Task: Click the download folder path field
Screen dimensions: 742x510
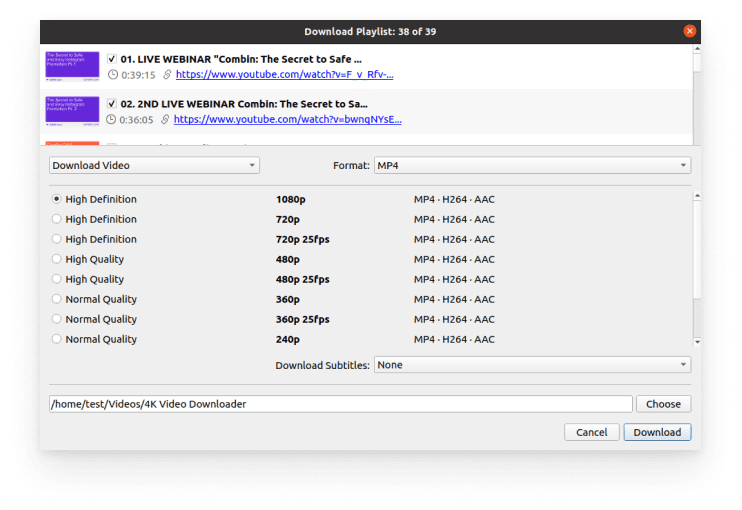Action: pos(341,404)
